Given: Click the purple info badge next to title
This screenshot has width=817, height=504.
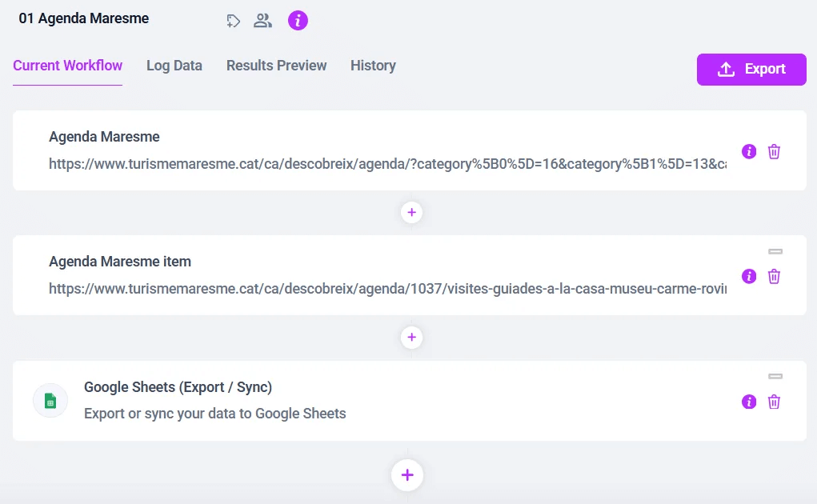Looking at the screenshot, I should (x=298, y=21).
